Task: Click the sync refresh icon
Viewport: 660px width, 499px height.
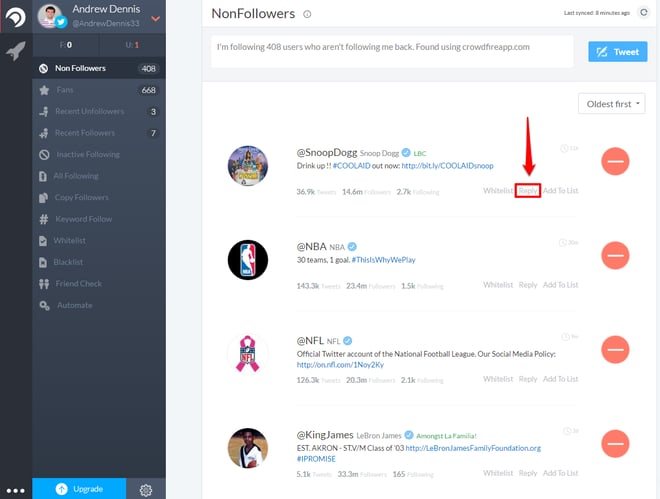Action: click(x=644, y=13)
